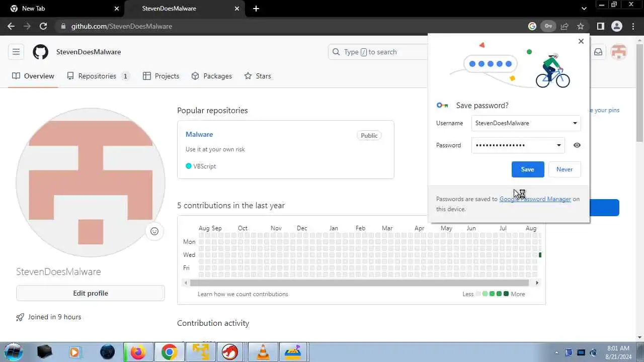
Task: Switch to the New Tab browser tab
Action: coord(61,9)
